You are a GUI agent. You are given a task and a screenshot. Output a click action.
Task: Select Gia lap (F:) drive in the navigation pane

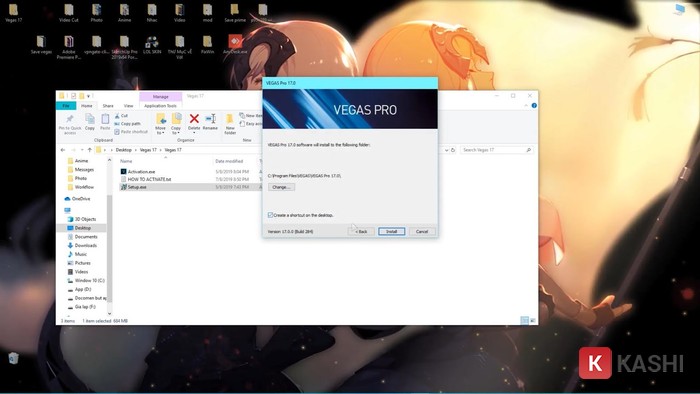85,307
